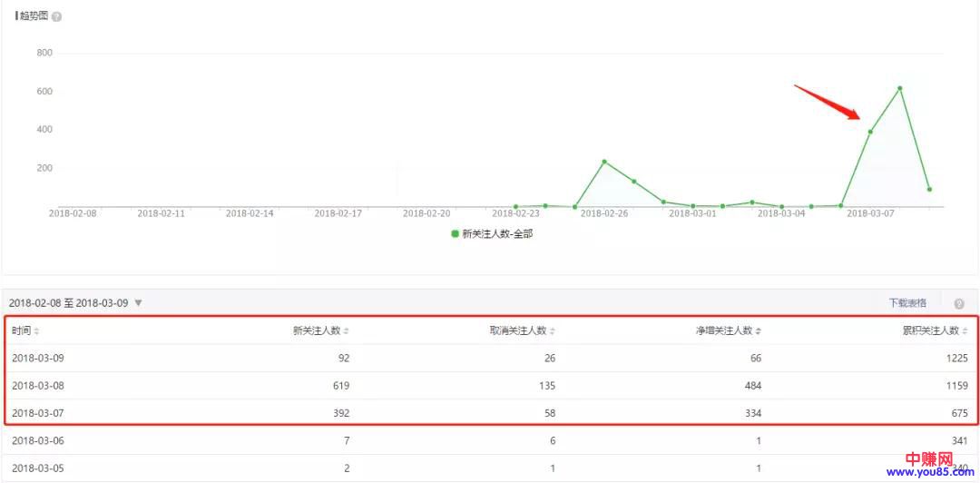Sort by the 时间 column arrows
The width and height of the screenshot is (980, 483).
(x=37, y=331)
